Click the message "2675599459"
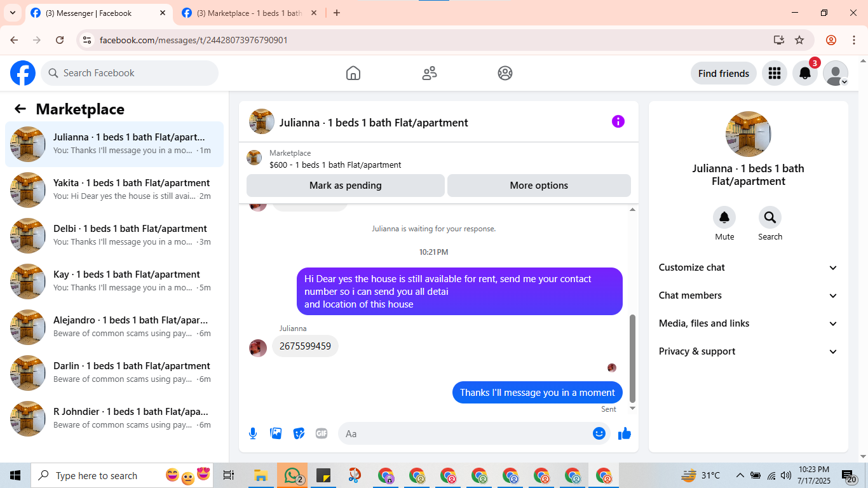Screen dimensions: 868x488 click(x=305, y=346)
